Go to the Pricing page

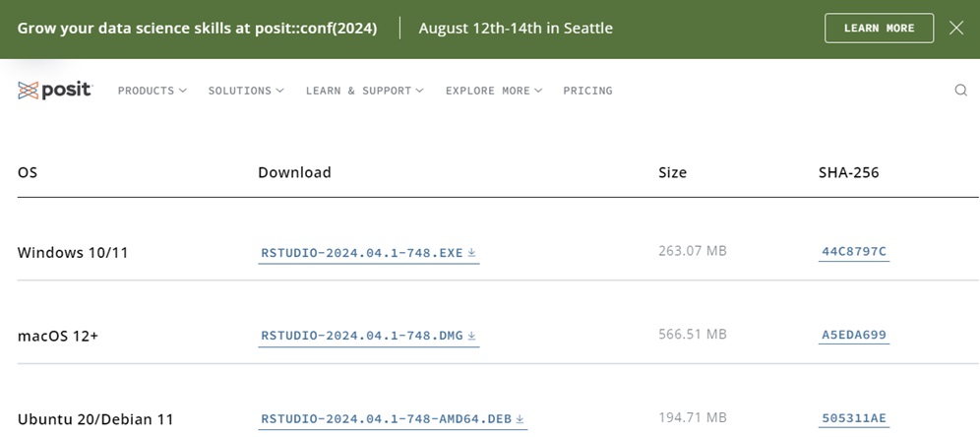tap(587, 91)
